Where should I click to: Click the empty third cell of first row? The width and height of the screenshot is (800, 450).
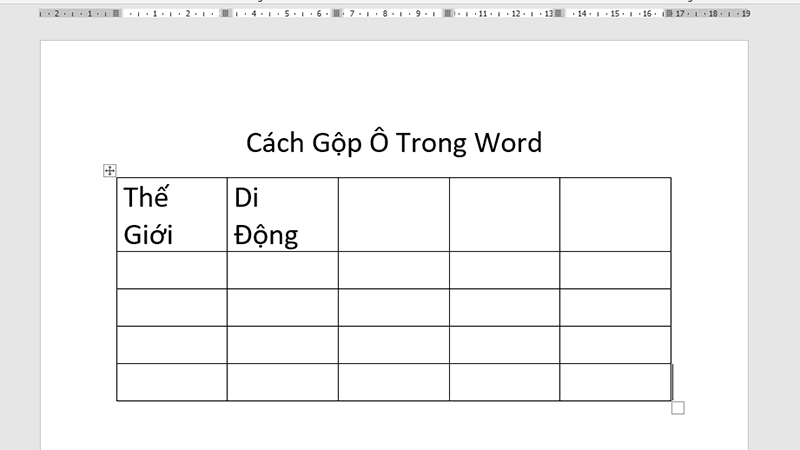click(x=393, y=215)
